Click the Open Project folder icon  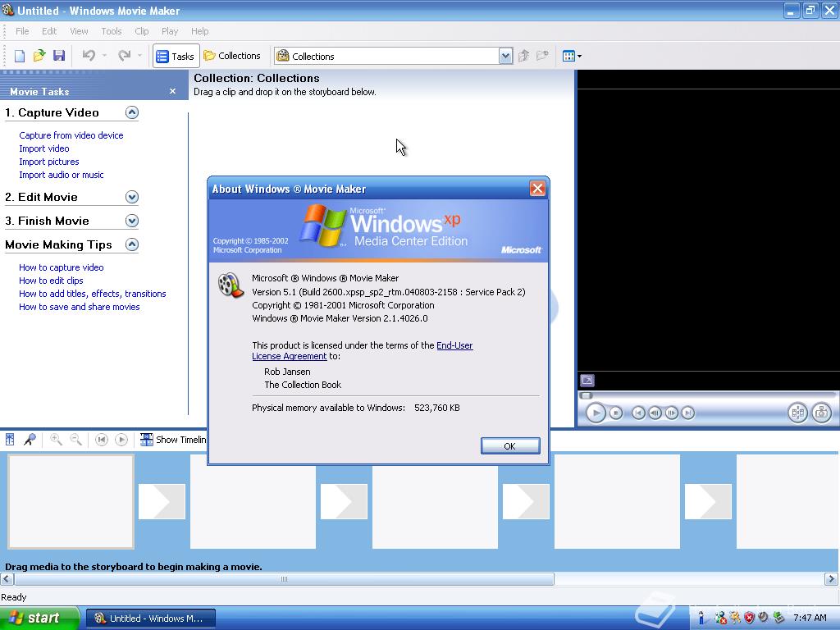pyautogui.click(x=39, y=56)
